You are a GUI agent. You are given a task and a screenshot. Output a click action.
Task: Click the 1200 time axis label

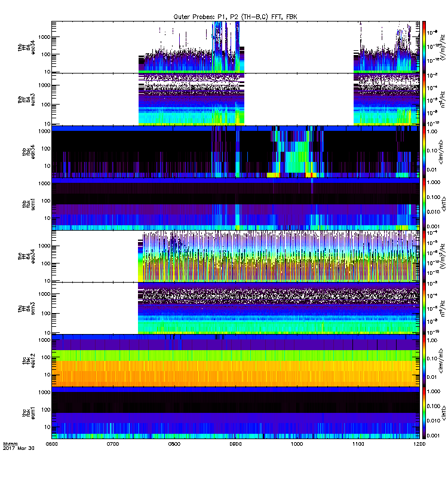(x=419, y=444)
